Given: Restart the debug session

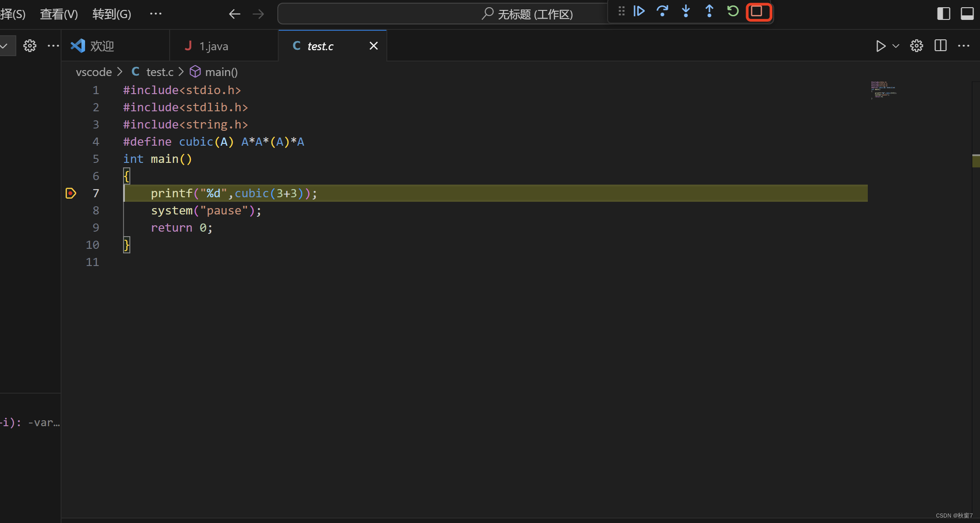Looking at the screenshot, I should [733, 11].
